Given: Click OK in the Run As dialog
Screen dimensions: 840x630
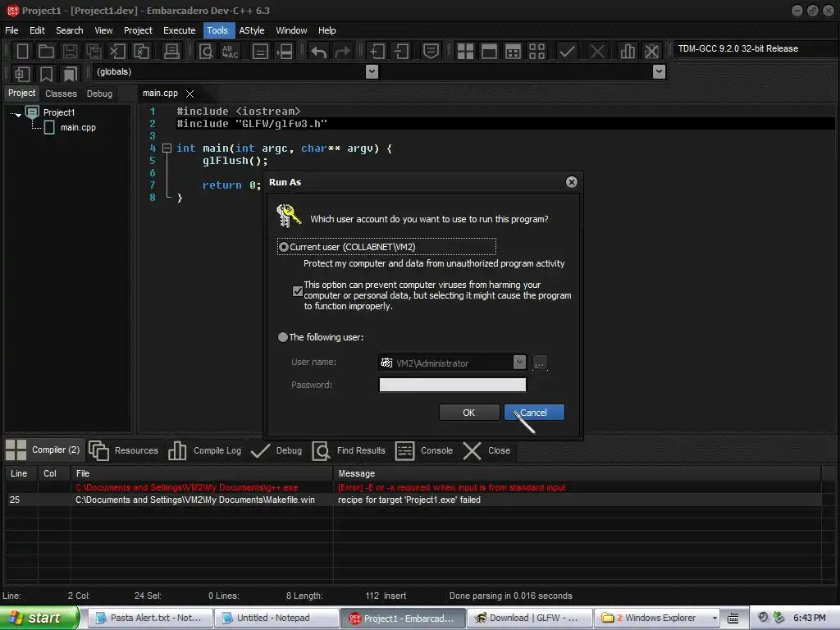Looking at the screenshot, I should [x=468, y=413].
